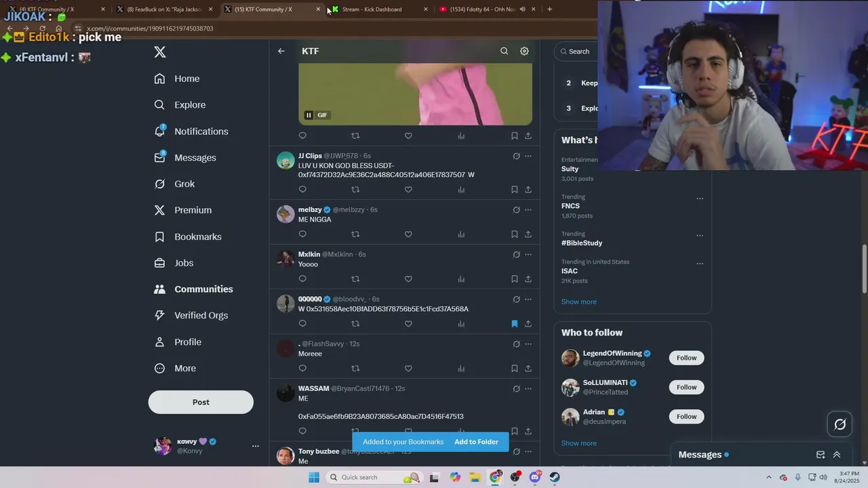
Task: Like the 000000 @bloodvv_ post
Action: pyautogui.click(x=408, y=324)
